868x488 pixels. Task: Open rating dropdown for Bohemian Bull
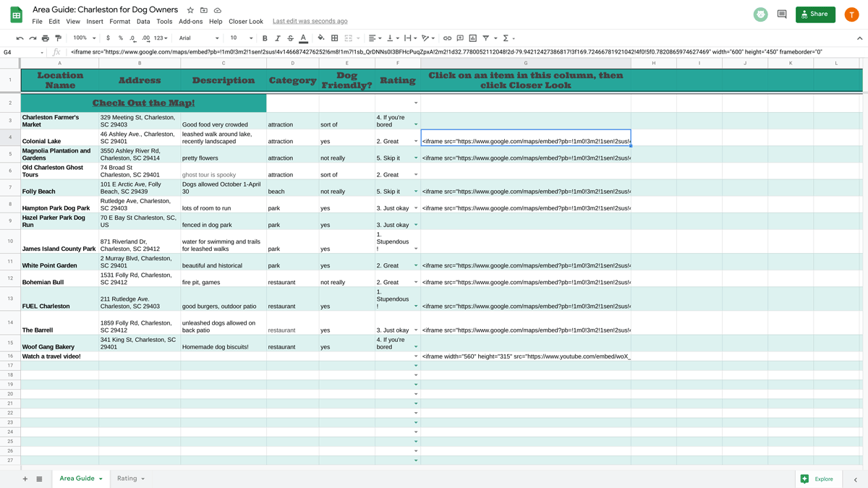click(415, 282)
